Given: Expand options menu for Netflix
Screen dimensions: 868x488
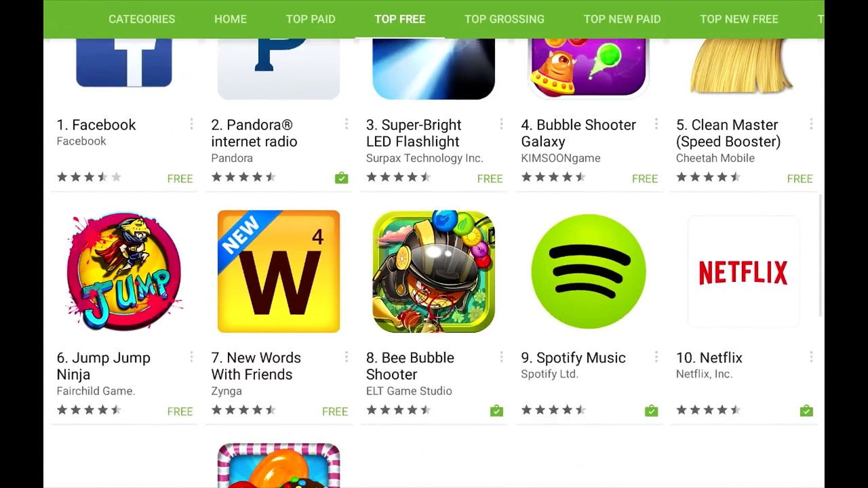Looking at the screenshot, I should 811,357.
